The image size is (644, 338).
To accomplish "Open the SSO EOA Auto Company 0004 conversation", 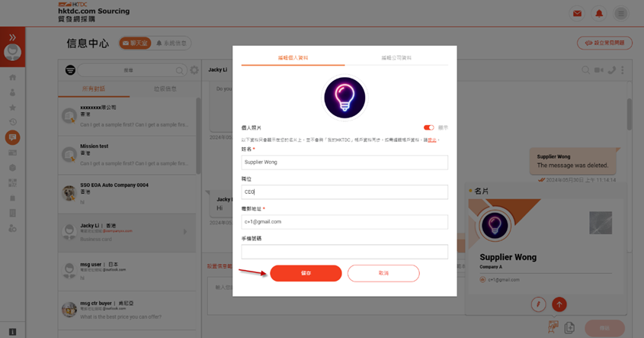I will point(127,194).
